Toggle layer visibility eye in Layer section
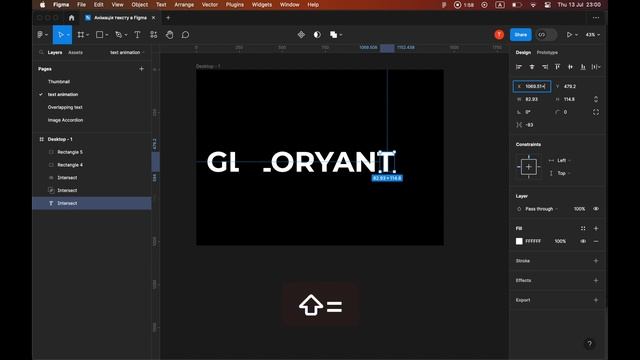This screenshot has width=640, height=360. (596, 209)
